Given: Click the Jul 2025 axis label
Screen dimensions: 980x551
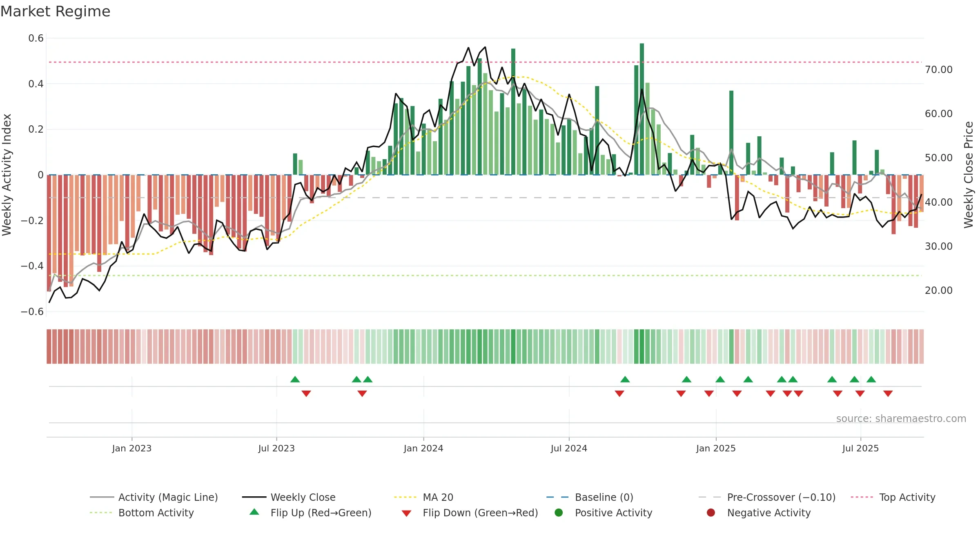Looking at the screenshot, I should point(860,448).
